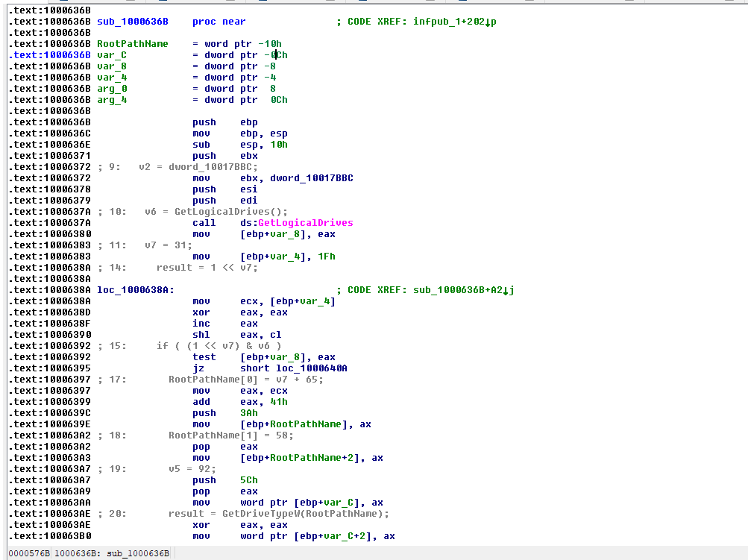Click the push ebp instruction
This screenshot has height=560, width=748.
click(204, 122)
